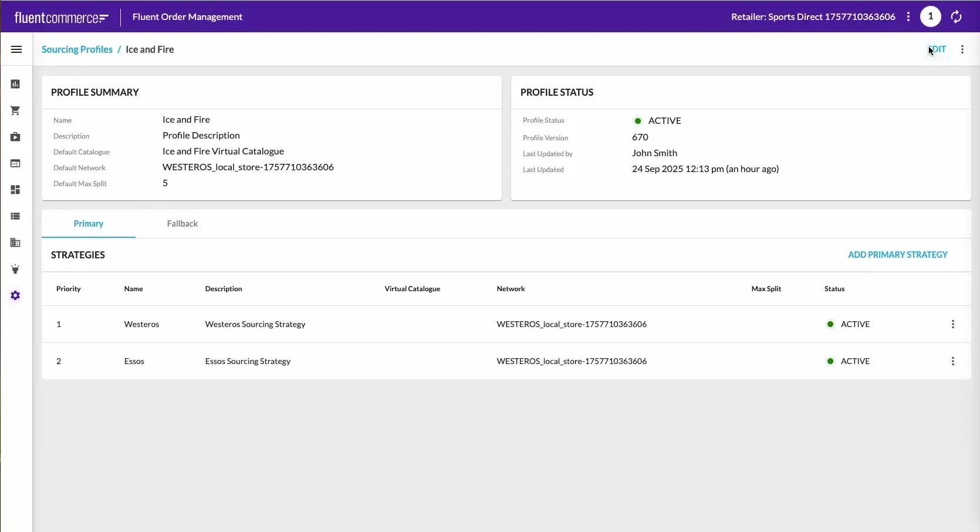Click the briefcase play sidebar icon
Viewport: 980px width, 532px height.
coord(16,137)
